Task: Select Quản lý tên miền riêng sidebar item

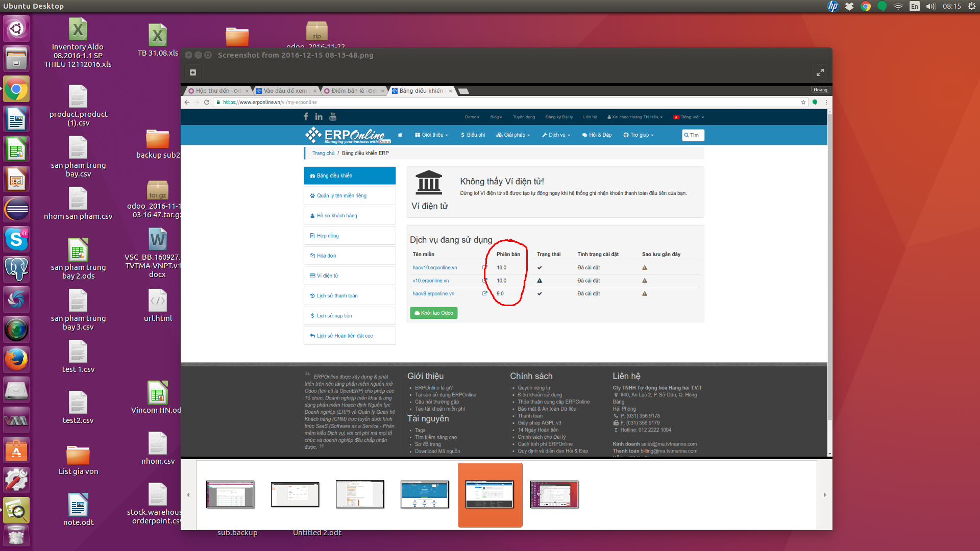Action: [x=350, y=196]
